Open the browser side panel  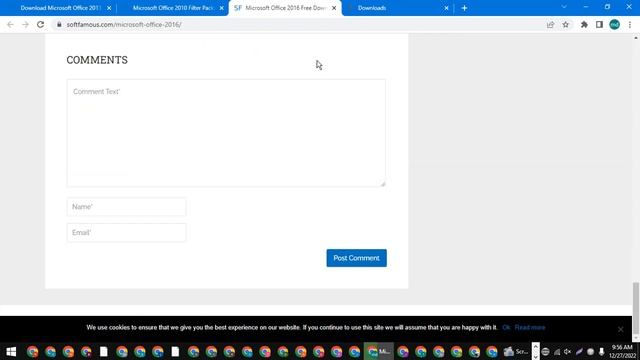click(599, 24)
